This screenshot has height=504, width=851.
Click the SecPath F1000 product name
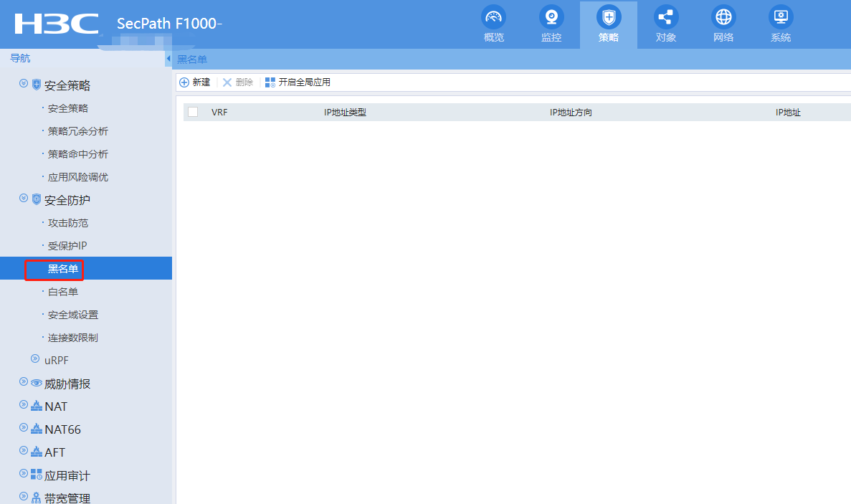click(169, 24)
